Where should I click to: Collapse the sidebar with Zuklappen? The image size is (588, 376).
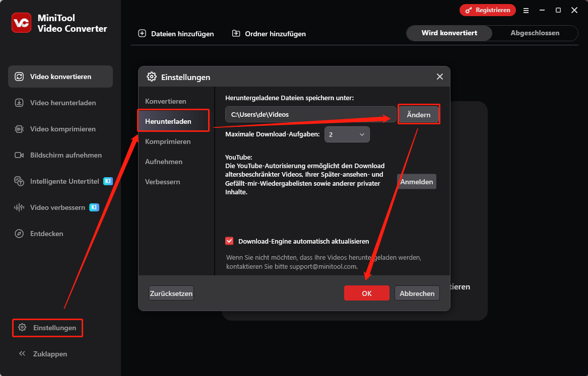(43, 354)
